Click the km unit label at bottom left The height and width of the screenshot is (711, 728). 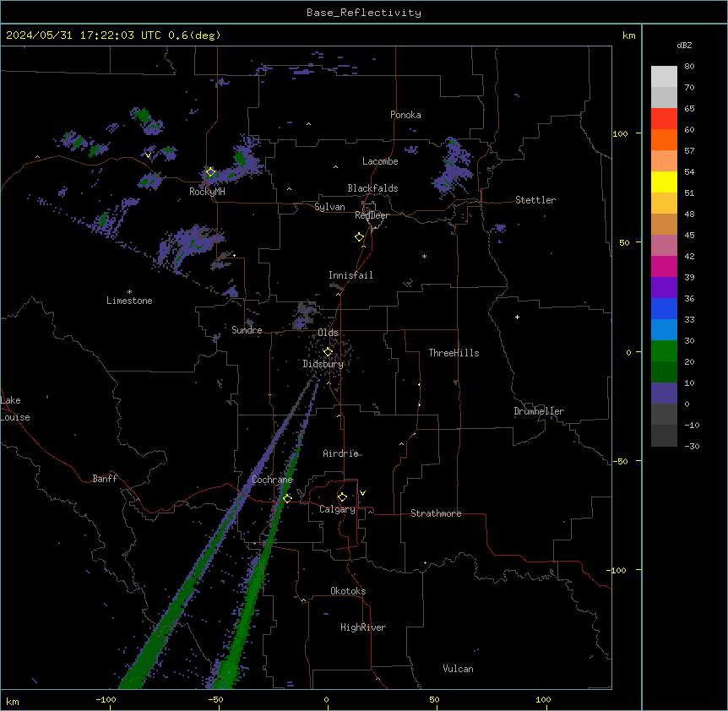[x=13, y=701]
